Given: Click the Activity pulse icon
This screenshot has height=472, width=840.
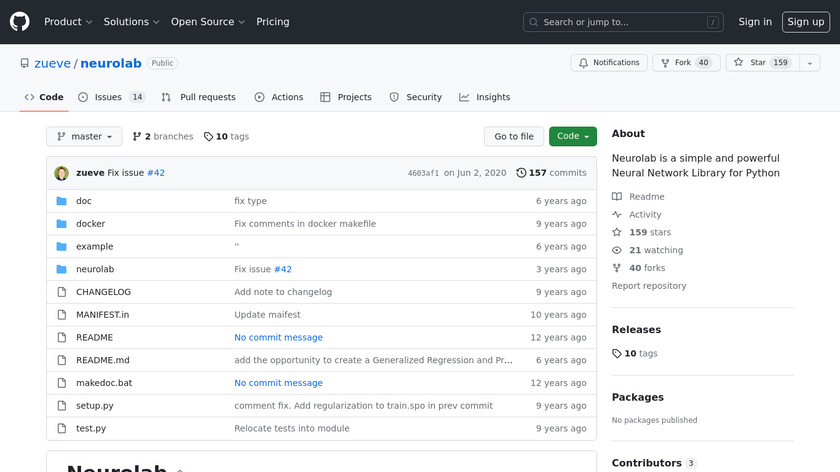Looking at the screenshot, I should (x=617, y=214).
